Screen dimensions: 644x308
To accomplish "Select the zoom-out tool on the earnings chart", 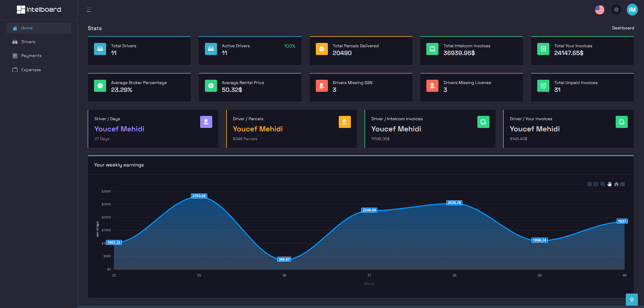I will click(x=596, y=184).
